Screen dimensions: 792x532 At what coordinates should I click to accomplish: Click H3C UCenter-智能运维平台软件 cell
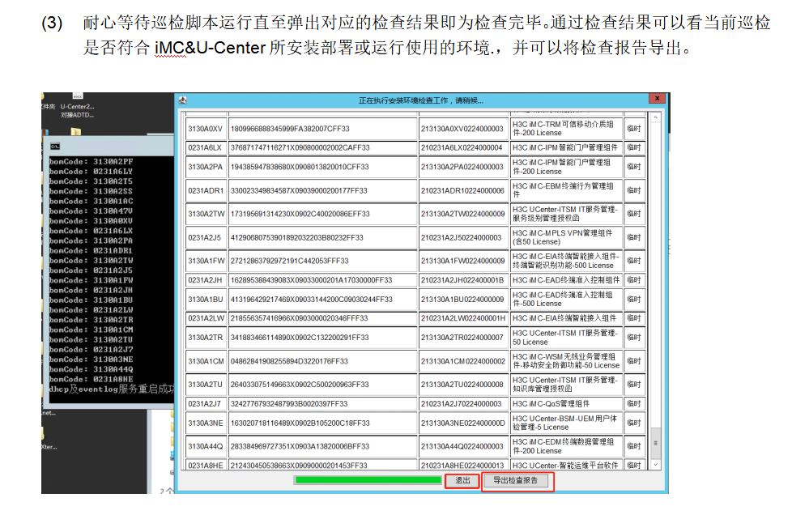566,465
